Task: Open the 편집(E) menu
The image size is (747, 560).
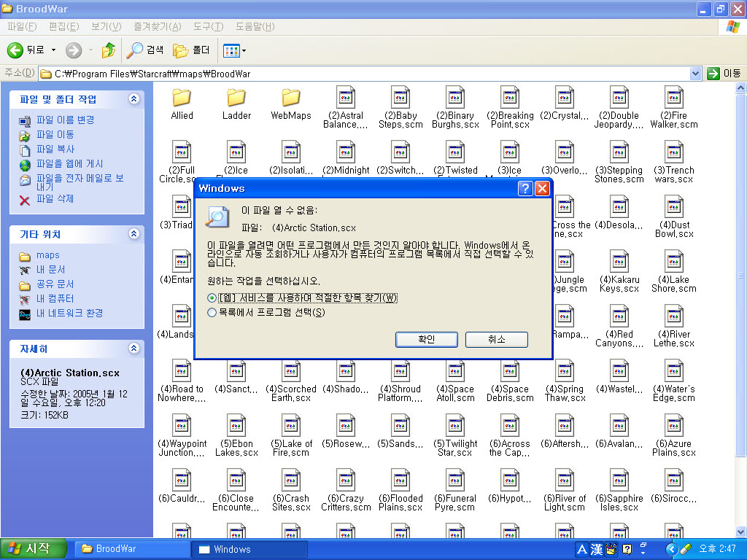Action: coord(64,27)
